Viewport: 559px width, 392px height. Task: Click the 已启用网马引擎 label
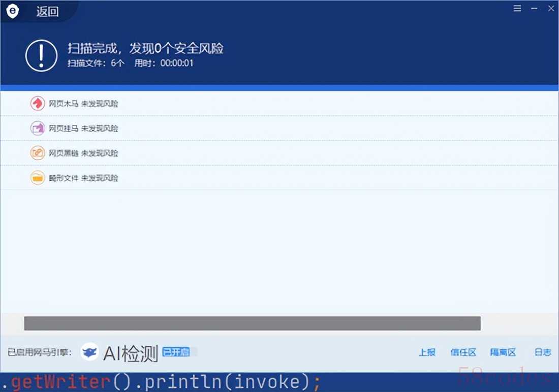40,352
